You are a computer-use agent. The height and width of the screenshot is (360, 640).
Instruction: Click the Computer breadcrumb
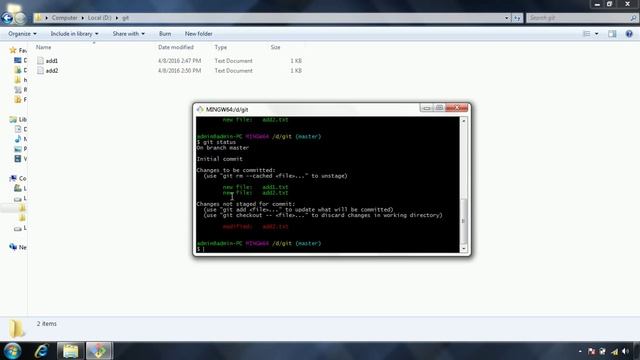coord(64,18)
